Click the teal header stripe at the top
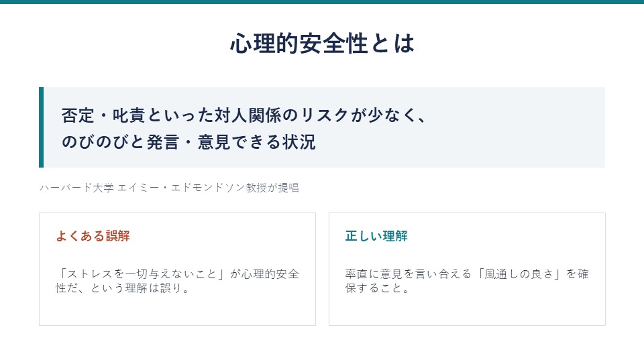The width and height of the screenshot is (644, 362). tap(322, 1)
